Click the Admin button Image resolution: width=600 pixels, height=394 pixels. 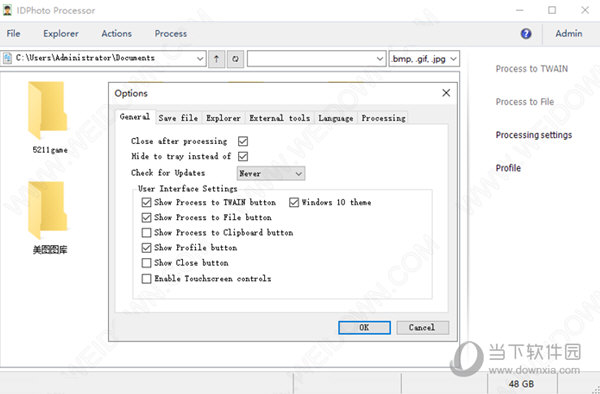point(569,34)
